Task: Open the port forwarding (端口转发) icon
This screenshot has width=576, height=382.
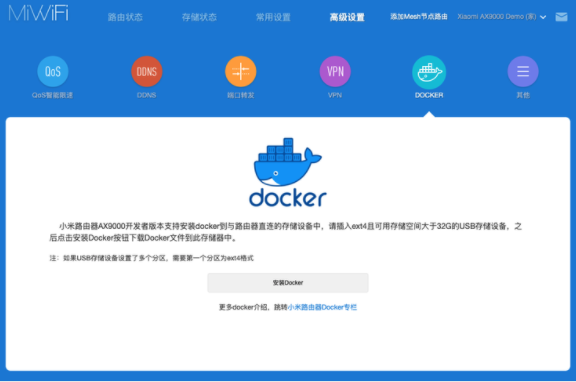Action: [241, 71]
